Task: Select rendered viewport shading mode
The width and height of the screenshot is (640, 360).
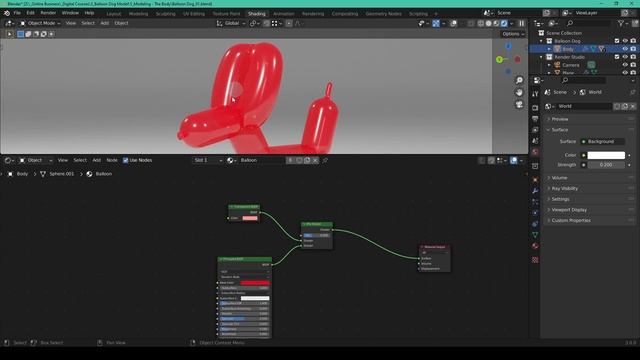Action: [504, 23]
